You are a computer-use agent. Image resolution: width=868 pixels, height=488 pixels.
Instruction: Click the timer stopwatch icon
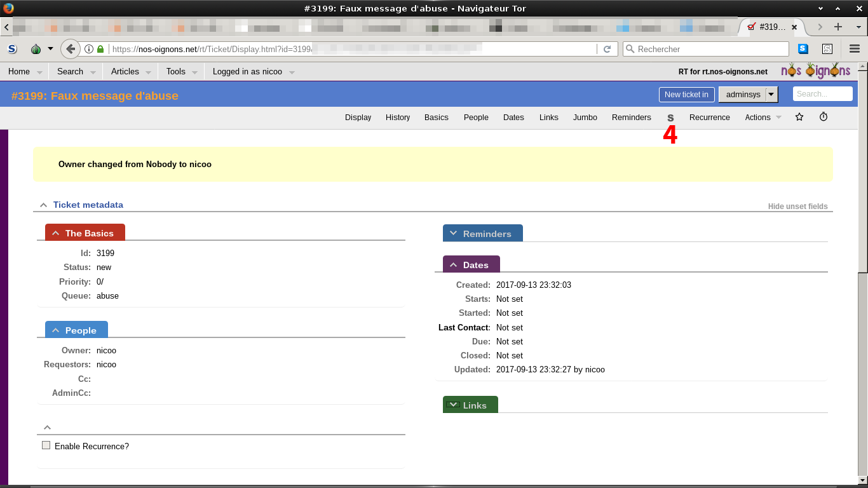pyautogui.click(x=824, y=117)
